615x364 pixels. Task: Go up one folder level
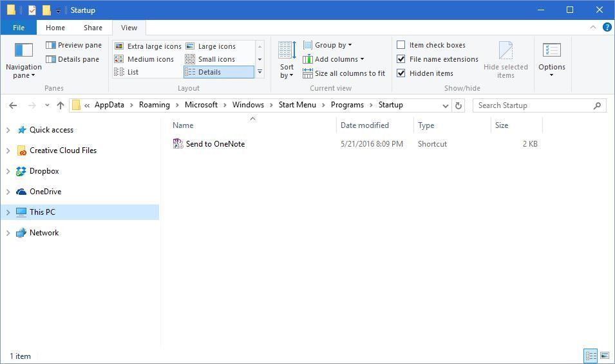61,105
